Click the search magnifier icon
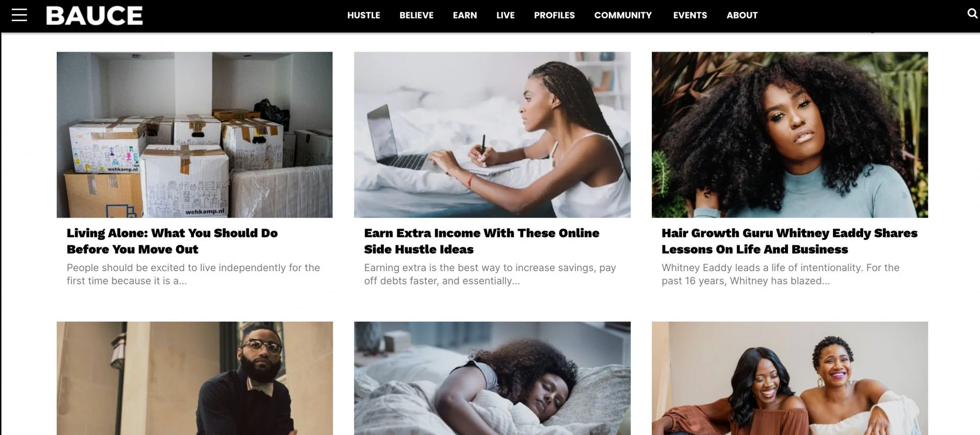The height and width of the screenshot is (435, 980). pos(972,14)
